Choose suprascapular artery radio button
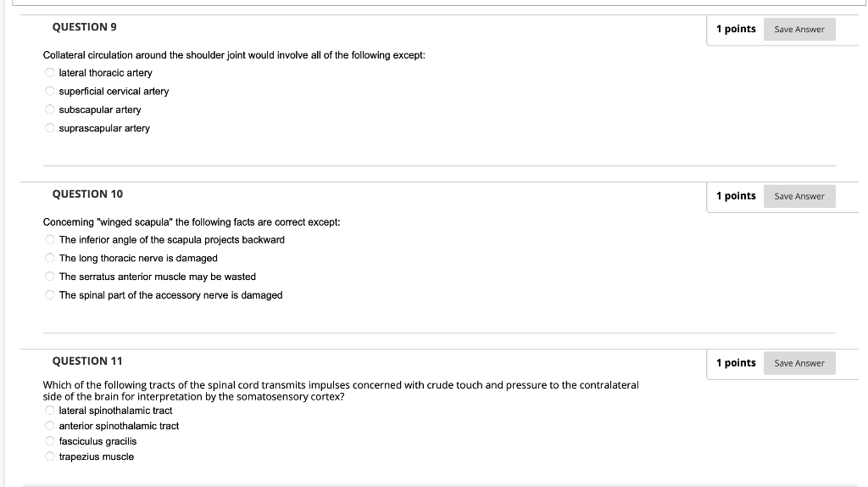The image size is (868, 487). (50, 128)
